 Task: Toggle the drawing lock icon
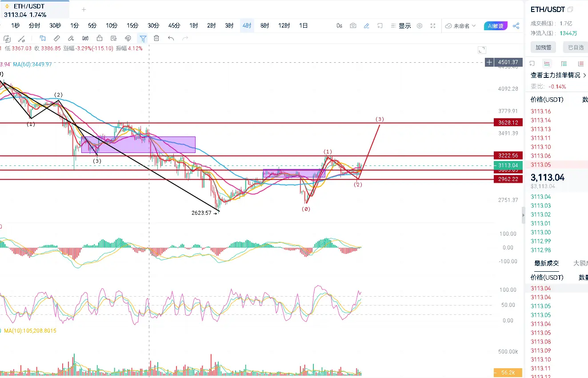(100, 38)
